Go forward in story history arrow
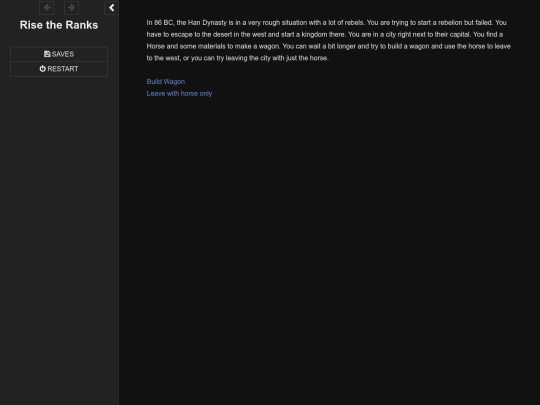 tap(71, 8)
